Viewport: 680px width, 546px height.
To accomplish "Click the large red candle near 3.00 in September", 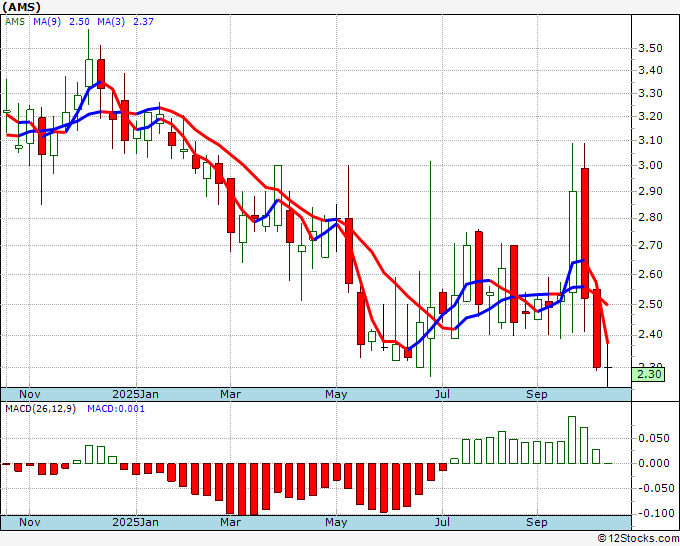I will point(585,233).
